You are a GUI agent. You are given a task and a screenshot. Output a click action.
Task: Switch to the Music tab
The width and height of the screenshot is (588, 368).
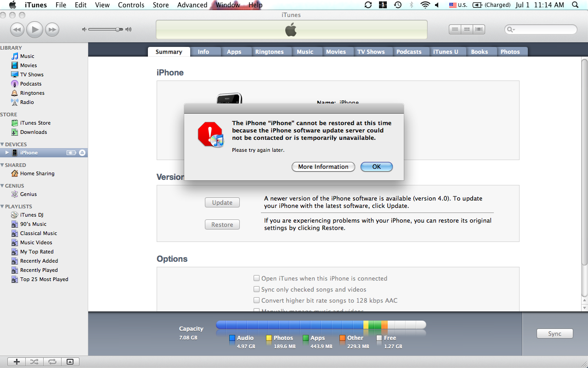[305, 52]
